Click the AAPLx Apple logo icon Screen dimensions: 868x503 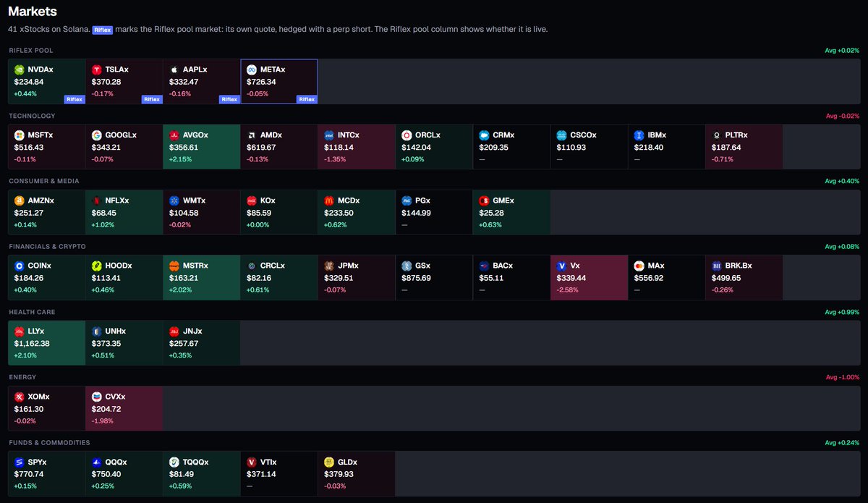click(x=174, y=69)
